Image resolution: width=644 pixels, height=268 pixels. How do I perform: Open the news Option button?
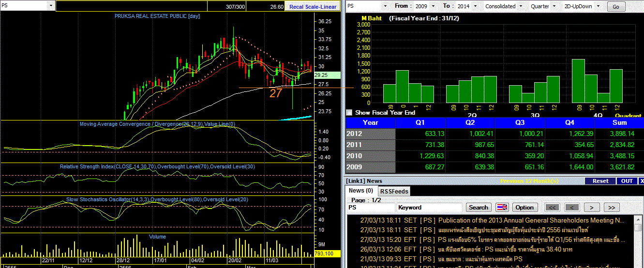524,208
